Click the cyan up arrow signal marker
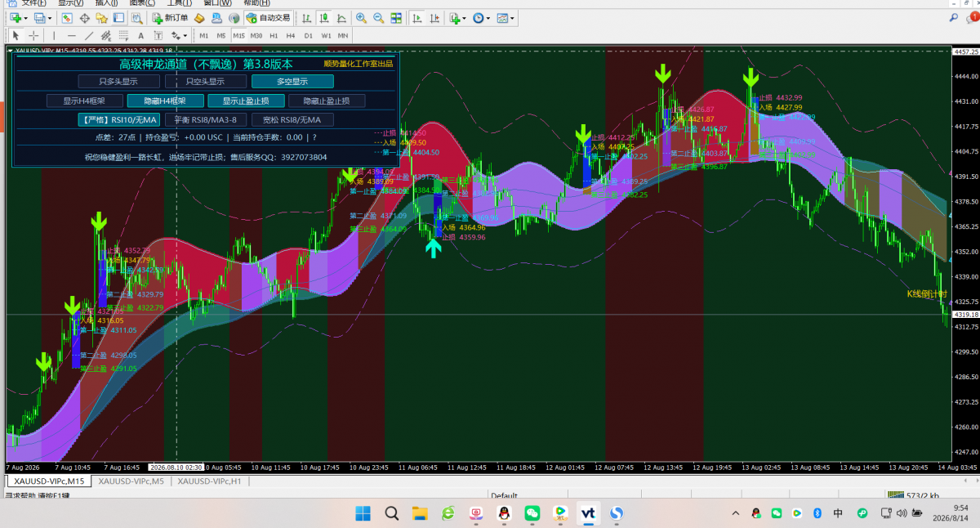This screenshot has width=980, height=528. pos(434,248)
